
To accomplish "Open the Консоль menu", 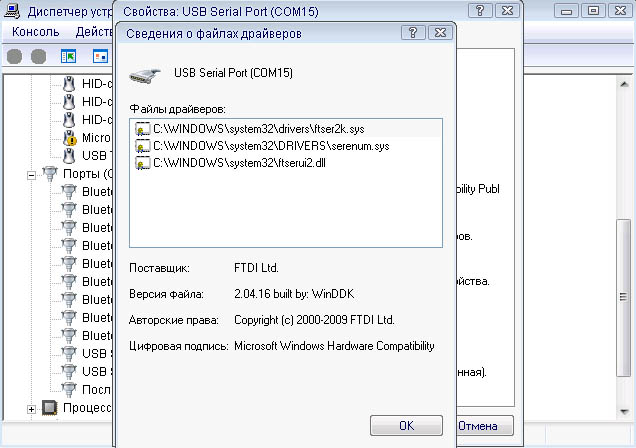I will [x=36, y=32].
